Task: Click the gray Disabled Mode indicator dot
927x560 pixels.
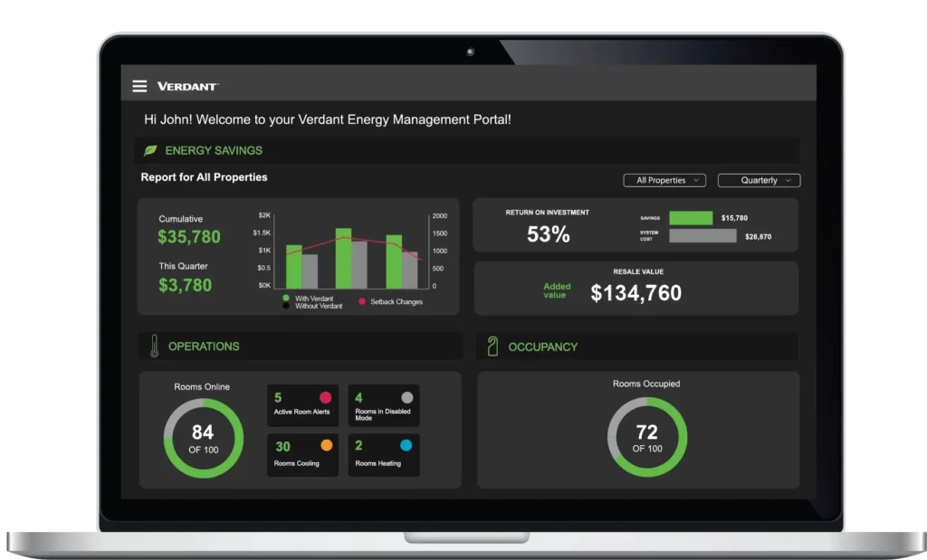Action: point(406,397)
